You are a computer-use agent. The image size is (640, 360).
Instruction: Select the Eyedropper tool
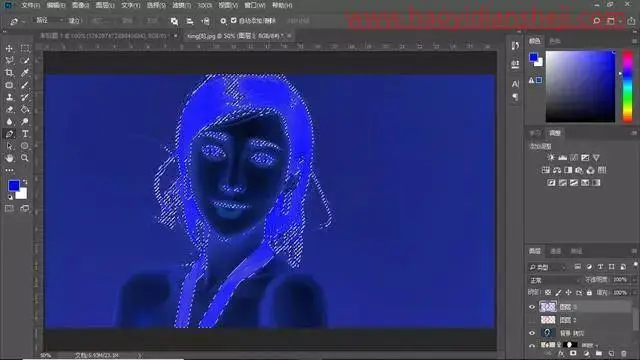(25, 73)
